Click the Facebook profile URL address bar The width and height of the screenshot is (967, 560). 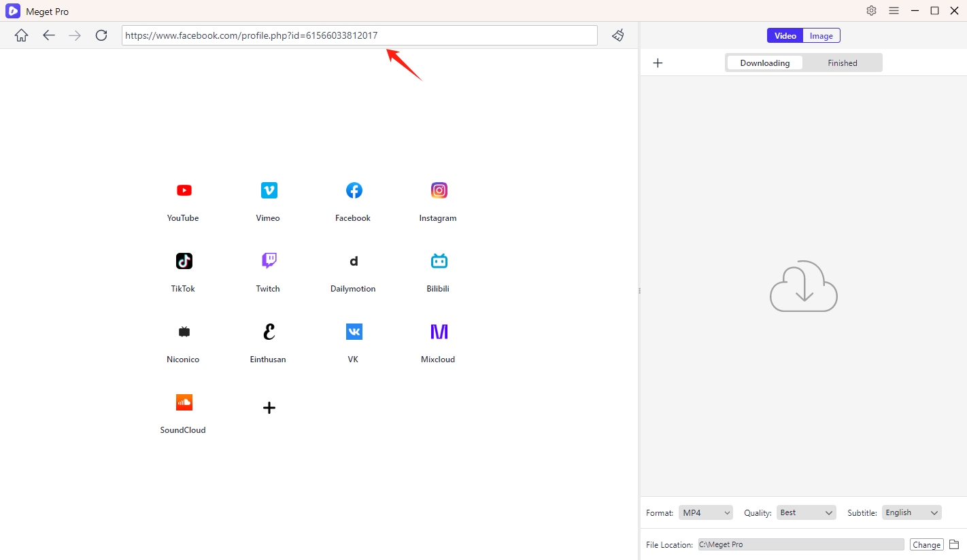pyautogui.click(x=360, y=35)
